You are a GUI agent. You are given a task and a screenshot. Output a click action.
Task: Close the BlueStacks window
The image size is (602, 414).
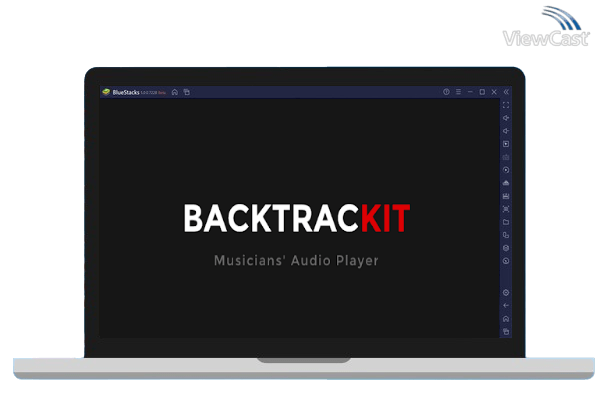coord(494,92)
